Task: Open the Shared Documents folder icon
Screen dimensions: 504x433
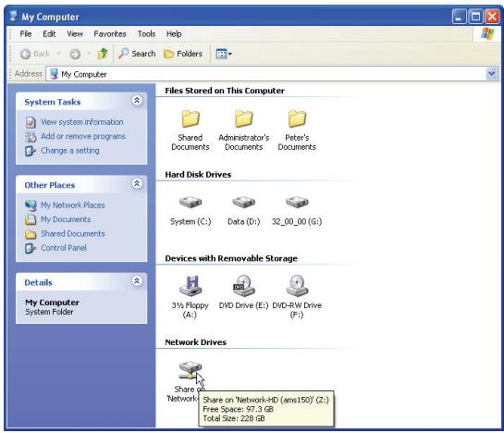Action: [x=191, y=118]
